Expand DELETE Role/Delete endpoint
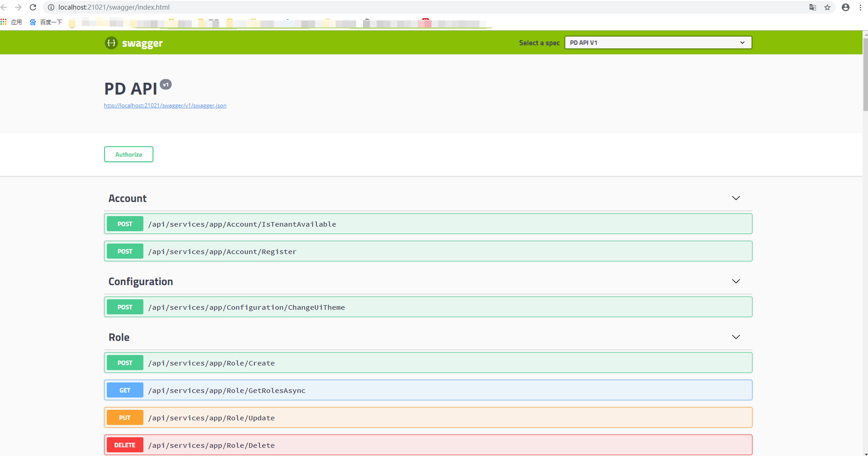 click(x=428, y=445)
